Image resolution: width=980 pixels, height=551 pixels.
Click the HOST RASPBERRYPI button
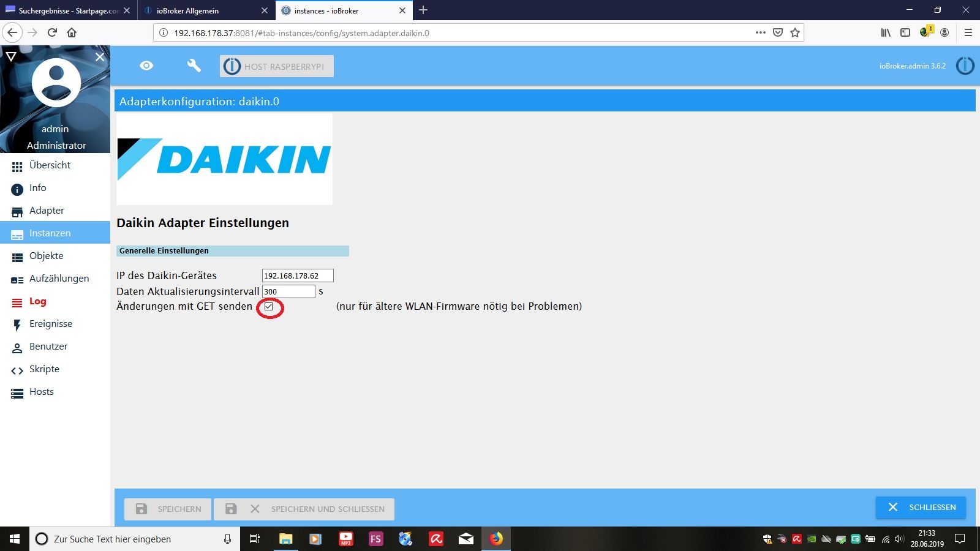click(277, 66)
